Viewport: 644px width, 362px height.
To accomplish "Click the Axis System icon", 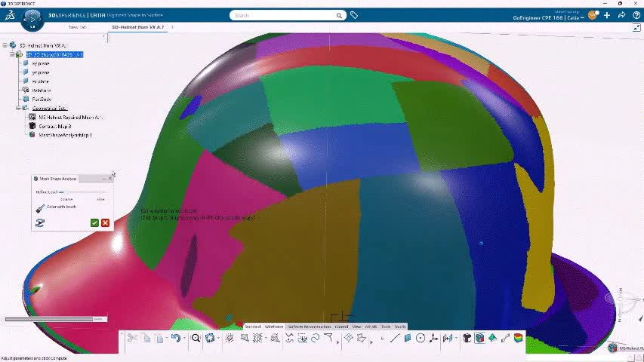I will 433,338.
